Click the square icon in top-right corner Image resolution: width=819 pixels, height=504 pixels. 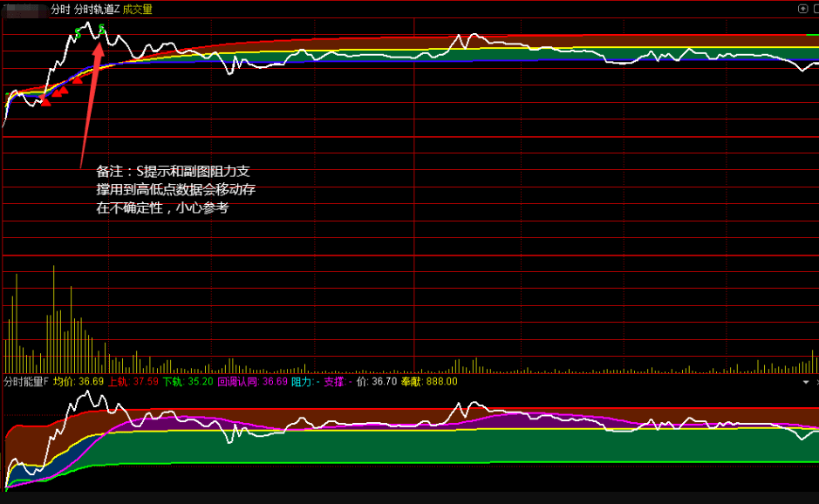(814, 9)
